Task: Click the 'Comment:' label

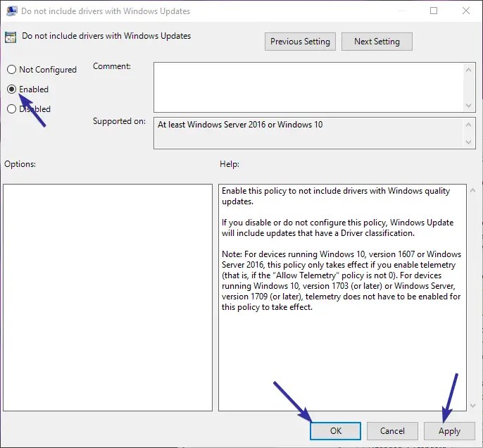Action: (x=112, y=66)
